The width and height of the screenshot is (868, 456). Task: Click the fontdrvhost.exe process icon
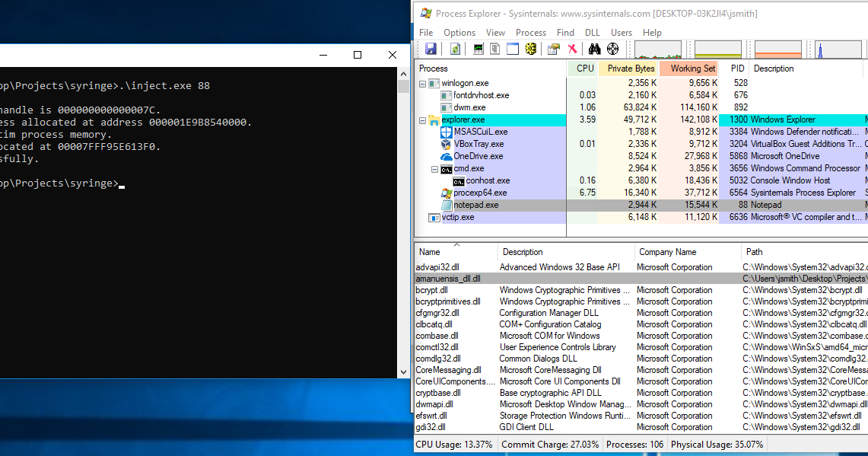coord(447,95)
